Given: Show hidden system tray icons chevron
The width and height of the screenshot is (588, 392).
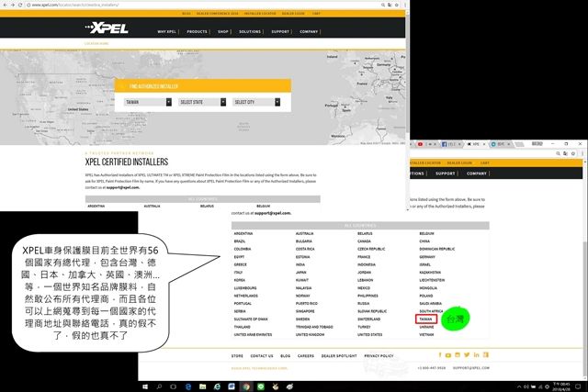Looking at the screenshot, I should coord(519,386).
